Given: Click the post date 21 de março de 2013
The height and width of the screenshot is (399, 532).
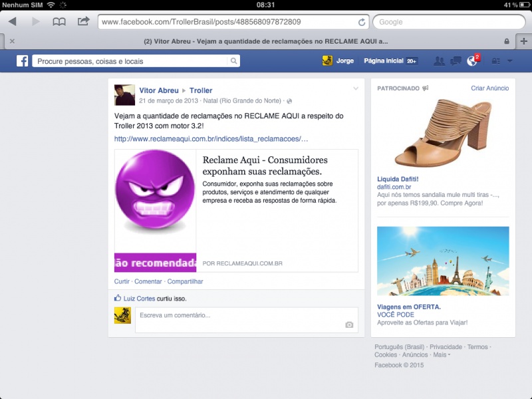Looking at the screenshot, I should [x=168, y=101].
